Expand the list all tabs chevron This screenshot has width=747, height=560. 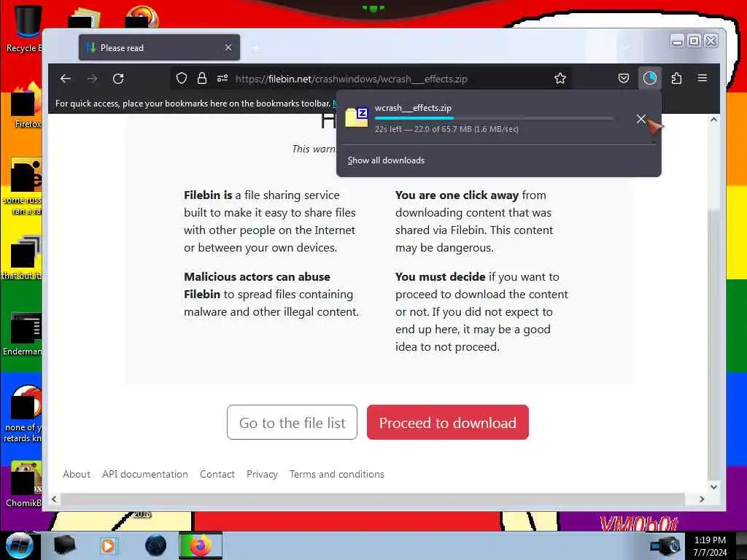[624, 47]
